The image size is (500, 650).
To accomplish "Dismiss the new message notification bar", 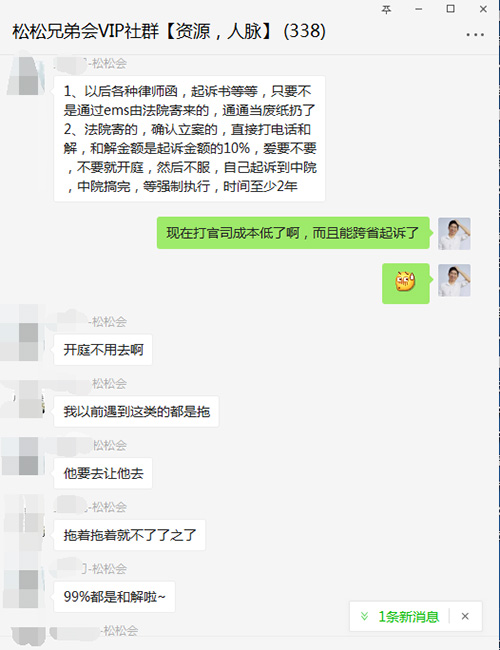I will click(x=465, y=616).
